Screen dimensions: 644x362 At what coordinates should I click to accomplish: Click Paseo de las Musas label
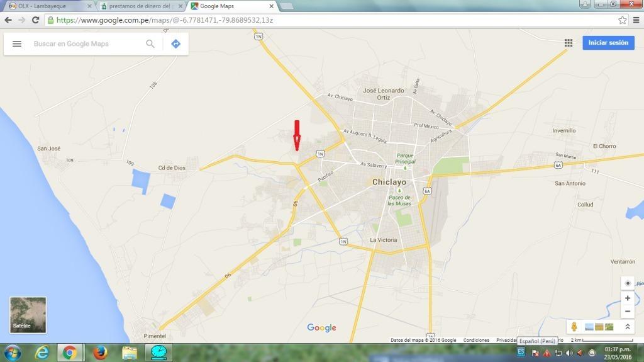[x=399, y=200]
